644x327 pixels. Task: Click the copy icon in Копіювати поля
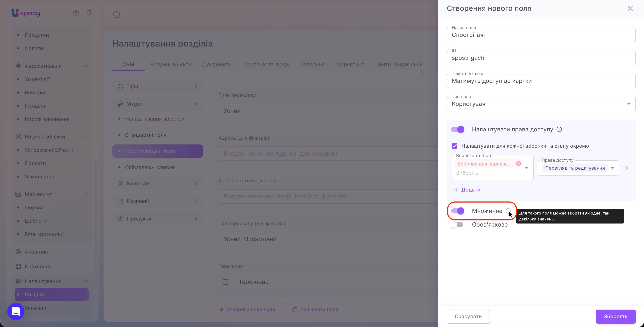(x=295, y=310)
